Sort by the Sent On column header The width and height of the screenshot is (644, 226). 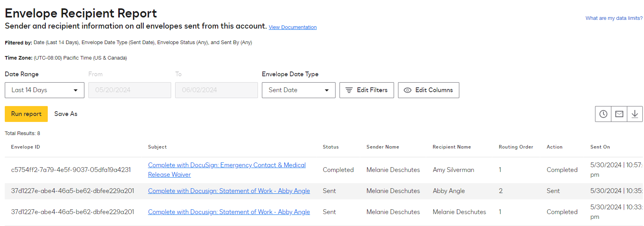600,147
